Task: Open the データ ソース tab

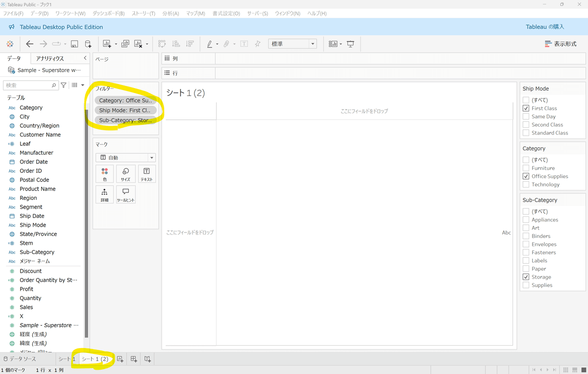Action: (20, 359)
